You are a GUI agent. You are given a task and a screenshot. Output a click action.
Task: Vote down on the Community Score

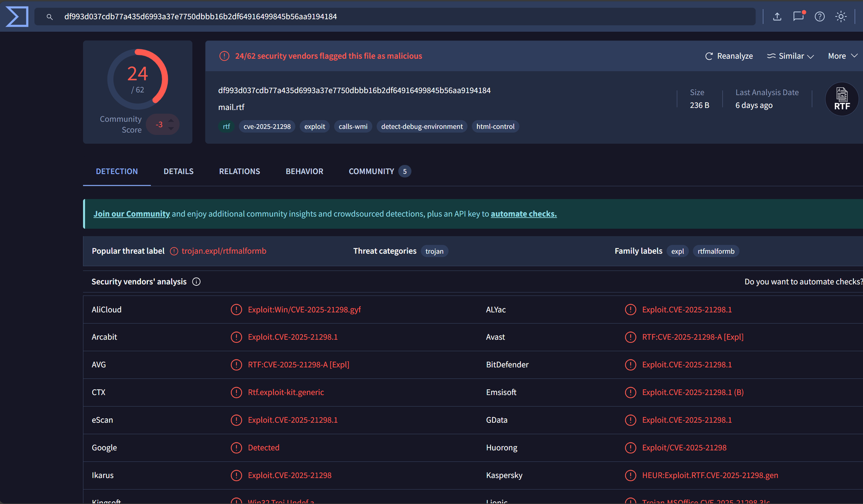(x=171, y=129)
